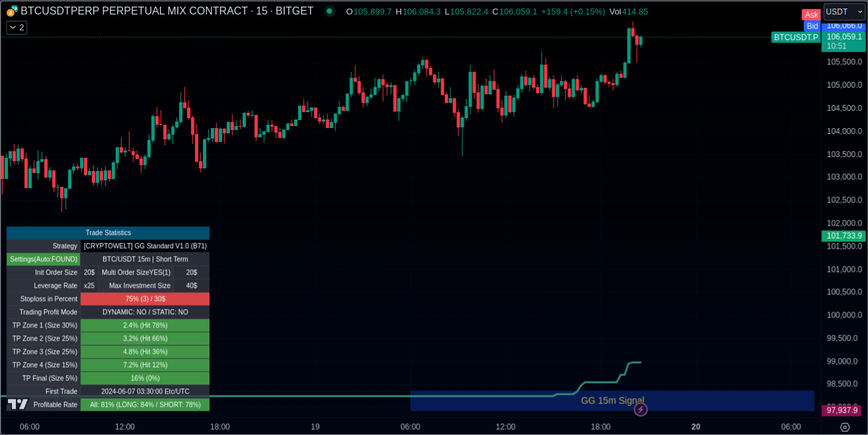Click the green BTCUSDT.P price line label
The image size is (868, 435).
click(795, 38)
